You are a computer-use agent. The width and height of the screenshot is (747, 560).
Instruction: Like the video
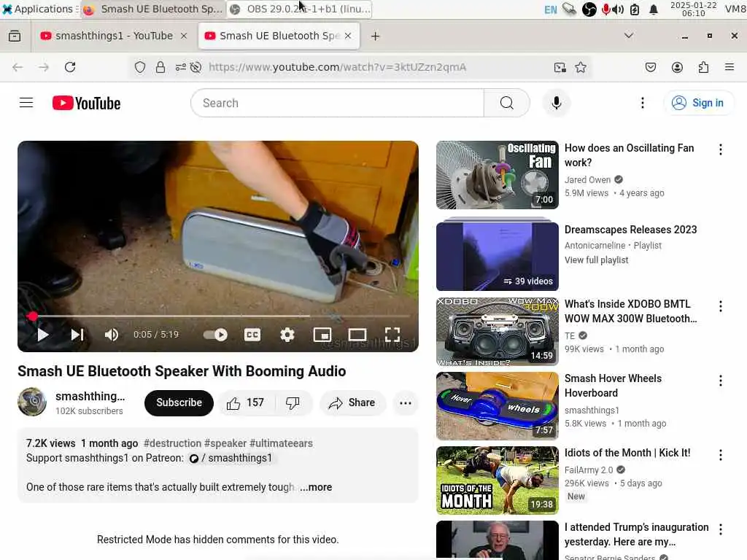click(246, 402)
